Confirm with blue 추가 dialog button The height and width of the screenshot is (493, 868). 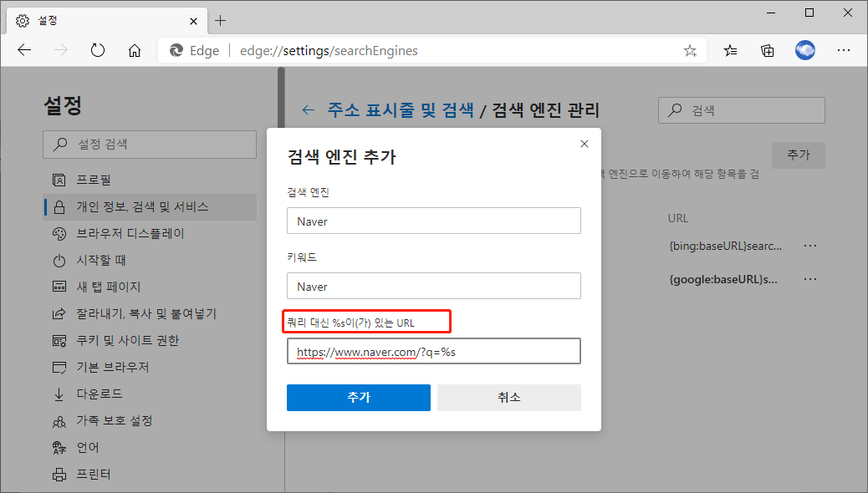[x=358, y=397]
